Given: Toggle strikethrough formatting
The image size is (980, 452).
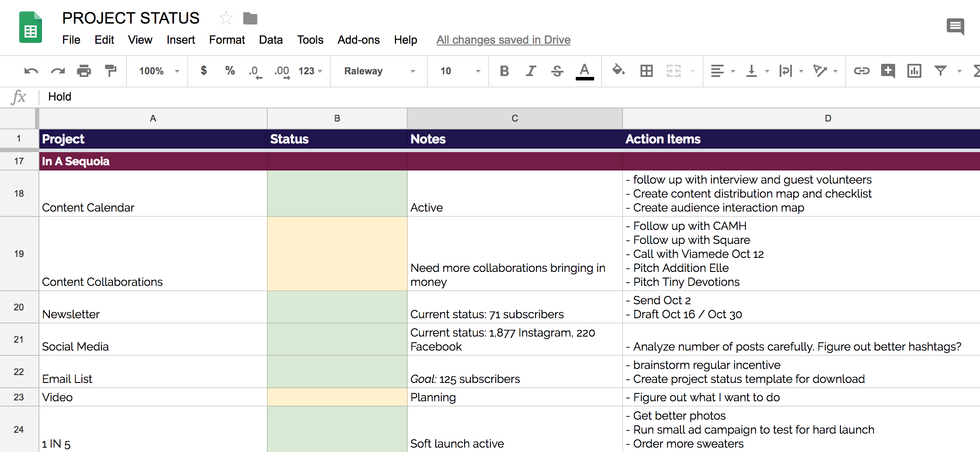Looking at the screenshot, I should 557,71.
